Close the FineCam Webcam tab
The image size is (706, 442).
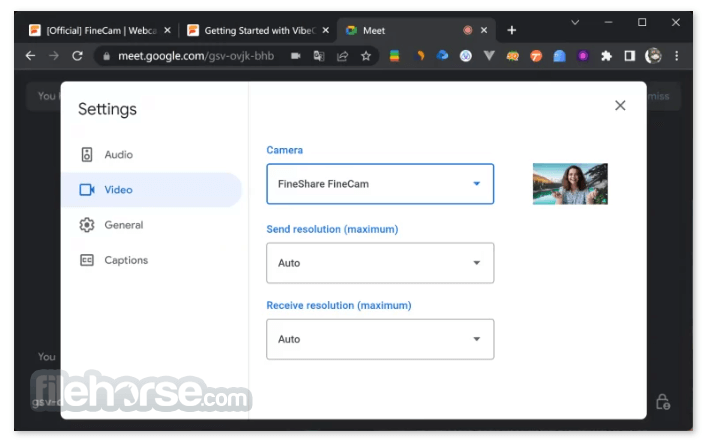(167, 30)
